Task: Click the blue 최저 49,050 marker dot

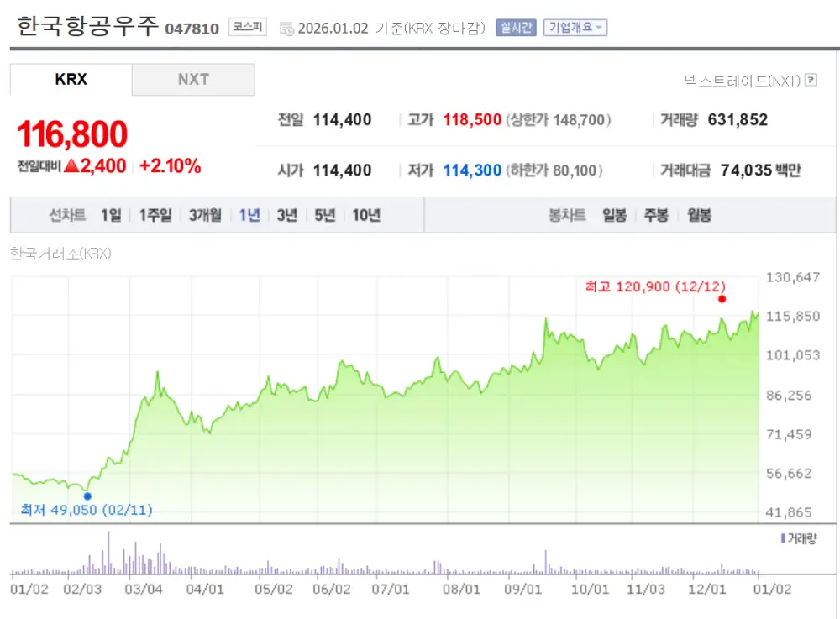Action: (x=87, y=496)
